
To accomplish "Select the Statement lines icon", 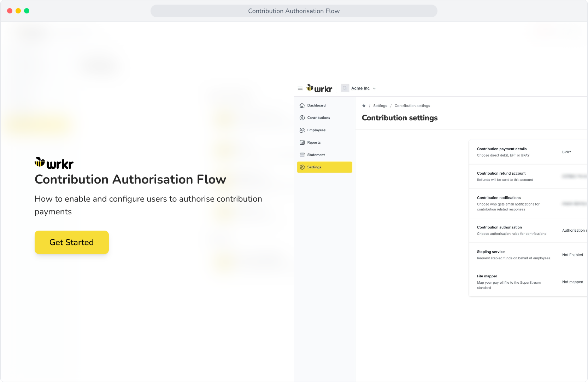I will point(302,155).
